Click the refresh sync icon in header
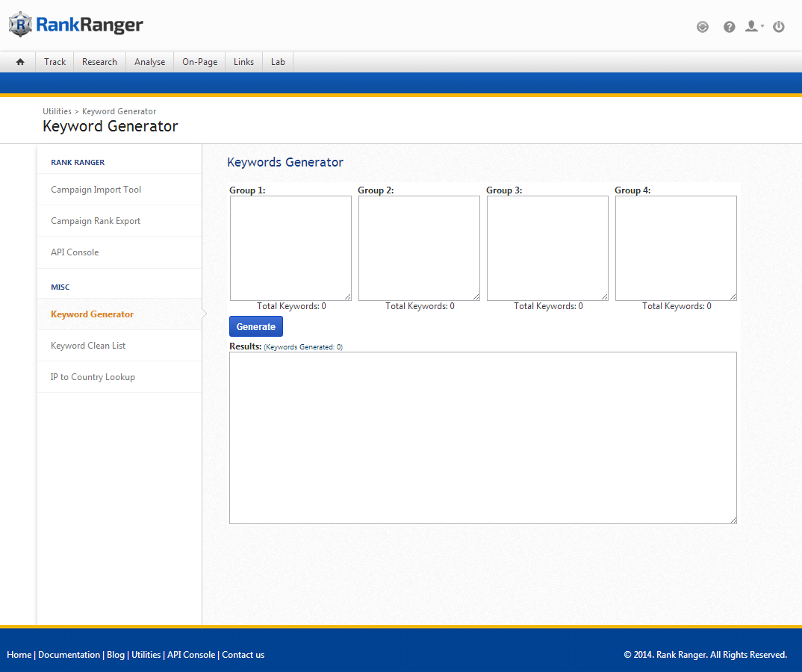Viewport: 802px width, 672px height. (x=702, y=27)
